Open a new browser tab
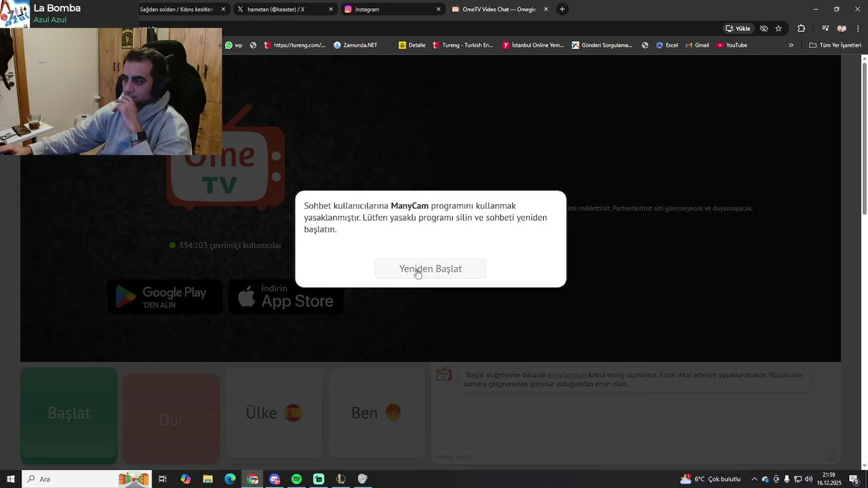Viewport: 868px width, 488px height. coord(562,9)
